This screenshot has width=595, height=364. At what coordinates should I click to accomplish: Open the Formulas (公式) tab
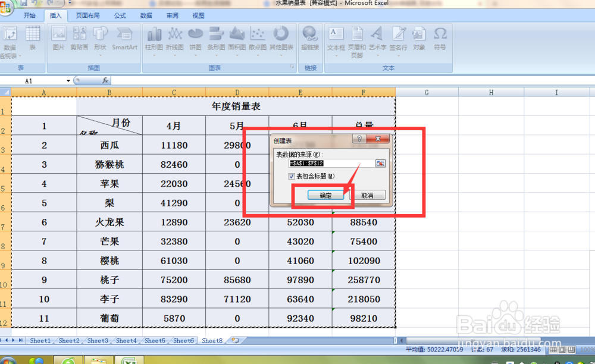click(x=120, y=15)
